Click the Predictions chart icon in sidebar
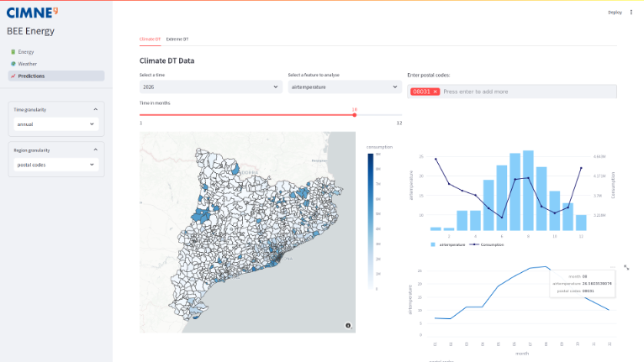Viewport: 644px width, 362px height. (13, 76)
